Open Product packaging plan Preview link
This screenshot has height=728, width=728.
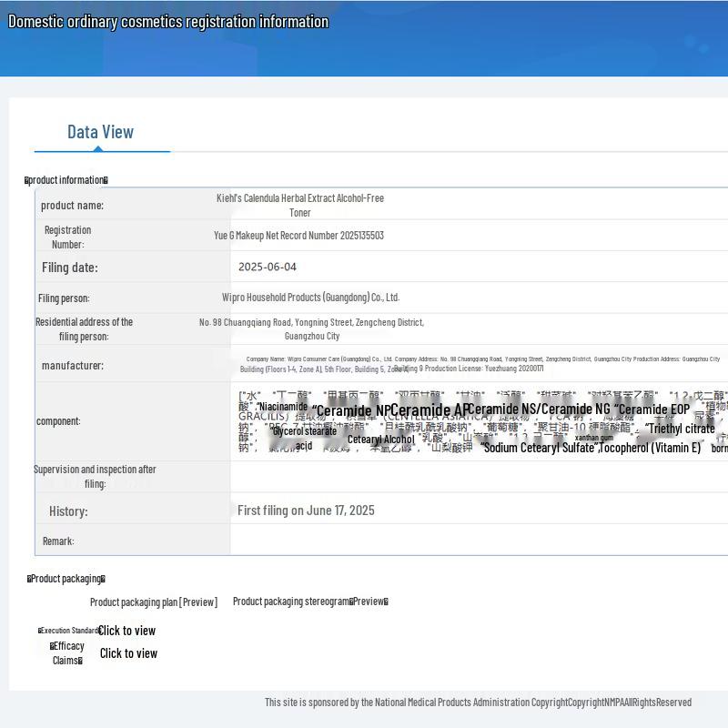point(154,602)
